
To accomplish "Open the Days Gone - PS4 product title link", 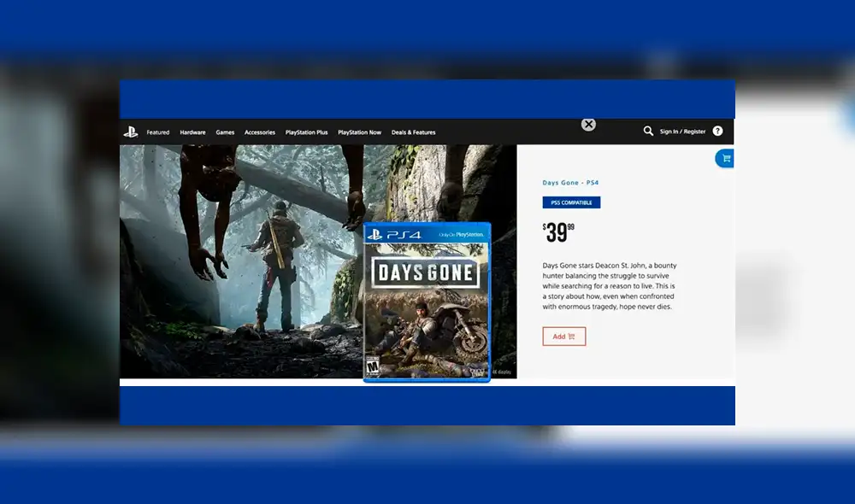I will 569,182.
